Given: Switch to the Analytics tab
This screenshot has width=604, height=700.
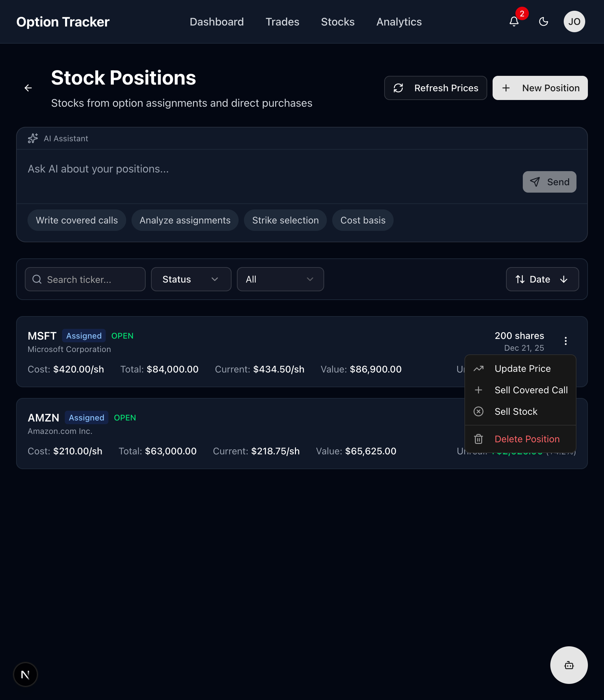Looking at the screenshot, I should [399, 22].
